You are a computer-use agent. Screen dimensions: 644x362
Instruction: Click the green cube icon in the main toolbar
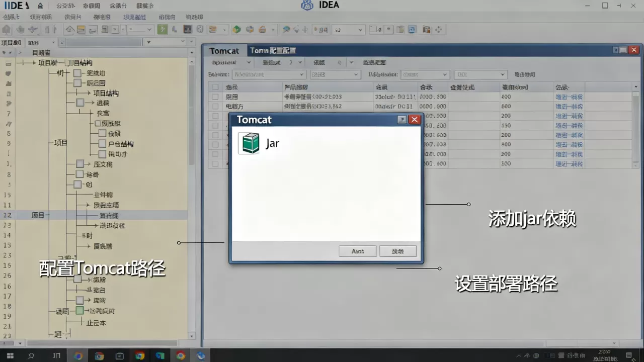click(x=236, y=30)
